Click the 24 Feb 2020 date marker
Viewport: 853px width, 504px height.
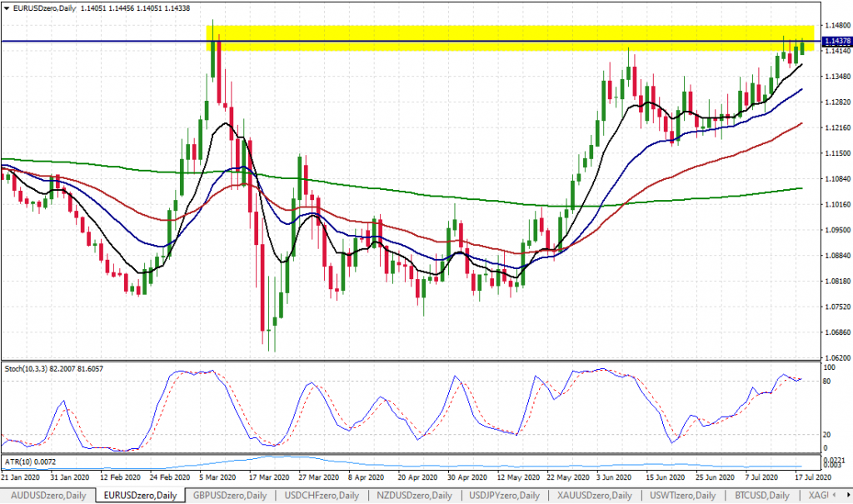[x=171, y=478]
